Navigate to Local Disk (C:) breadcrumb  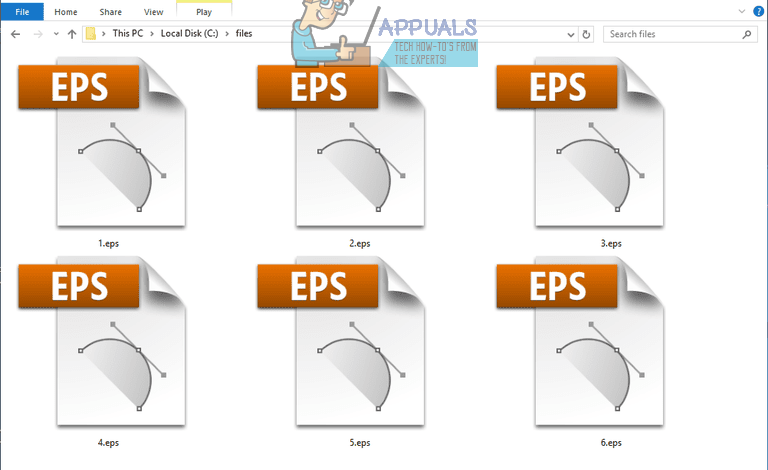(190, 33)
